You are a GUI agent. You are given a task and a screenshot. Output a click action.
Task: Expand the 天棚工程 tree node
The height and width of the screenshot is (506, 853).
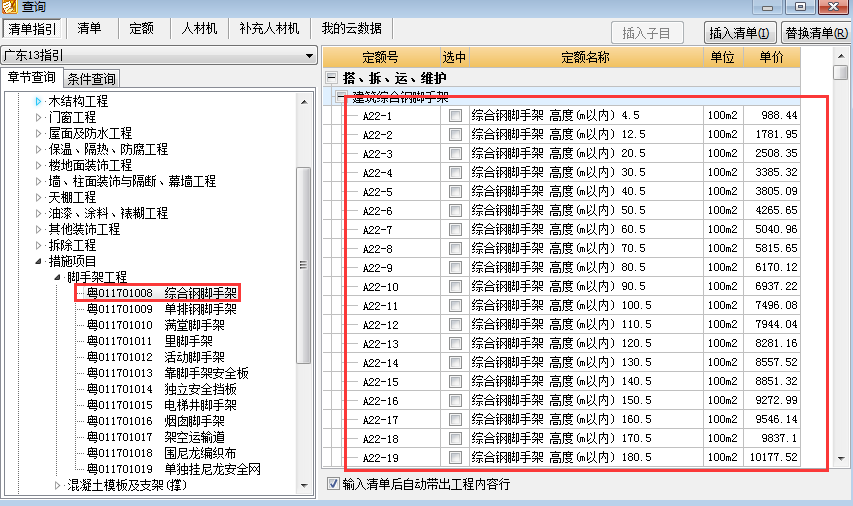click(38, 197)
